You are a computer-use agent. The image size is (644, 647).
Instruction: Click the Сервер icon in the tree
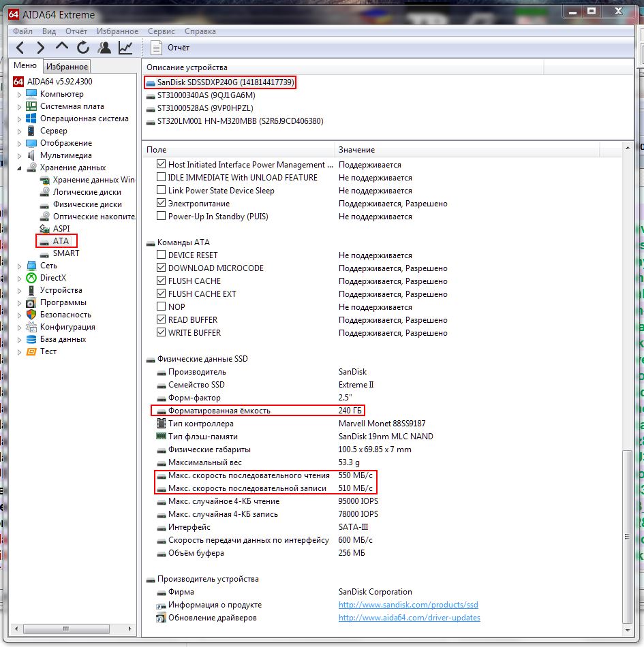(x=31, y=131)
